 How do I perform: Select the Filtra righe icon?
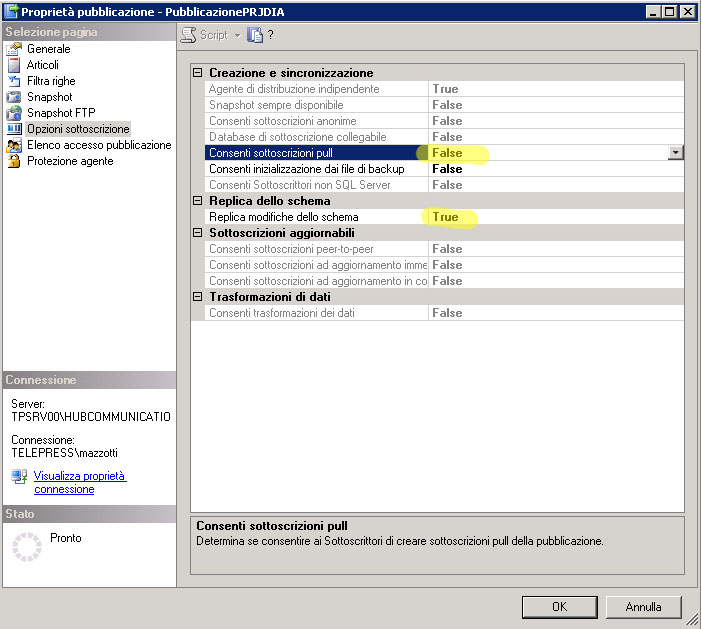point(14,81)
